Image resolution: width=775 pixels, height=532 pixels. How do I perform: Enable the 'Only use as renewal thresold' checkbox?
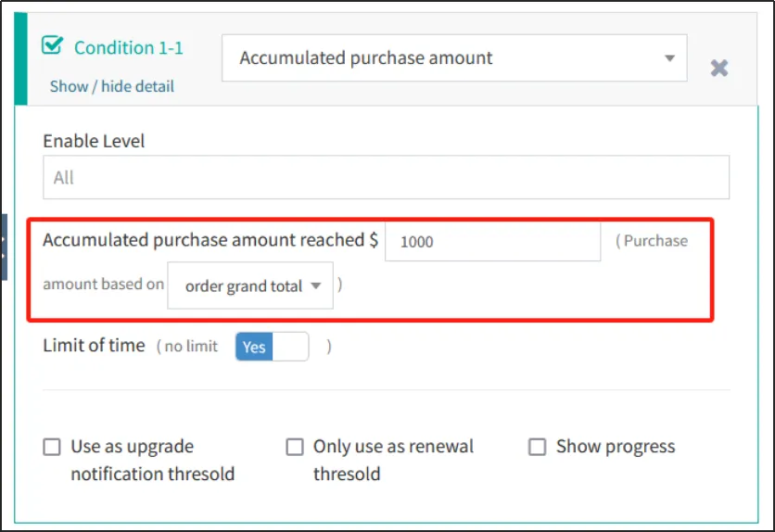(x=295, y=448)
